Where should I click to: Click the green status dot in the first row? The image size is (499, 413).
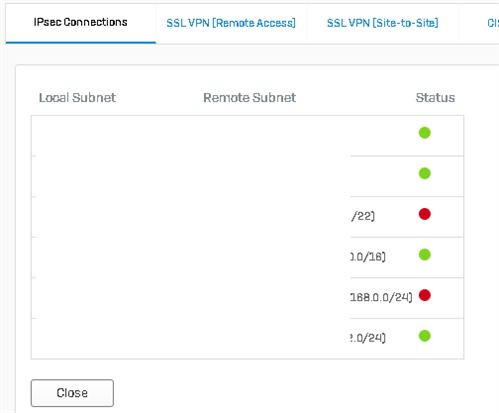tap(425, 133)
